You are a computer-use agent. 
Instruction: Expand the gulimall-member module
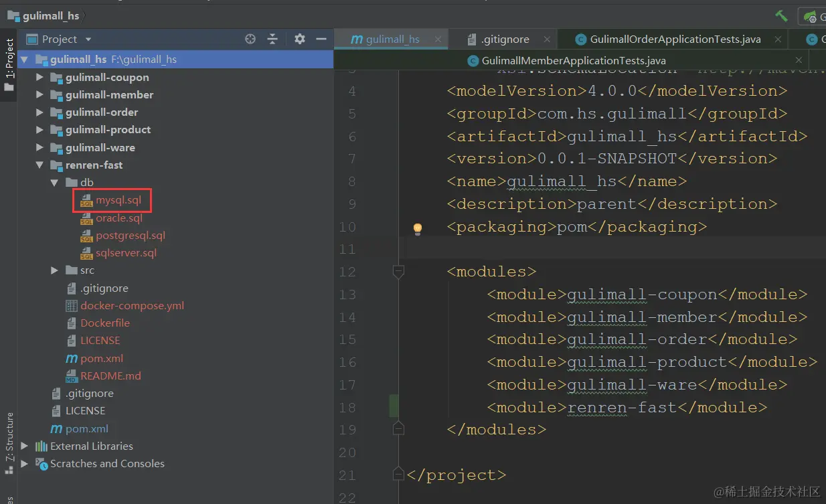click(x=39, y=94)
